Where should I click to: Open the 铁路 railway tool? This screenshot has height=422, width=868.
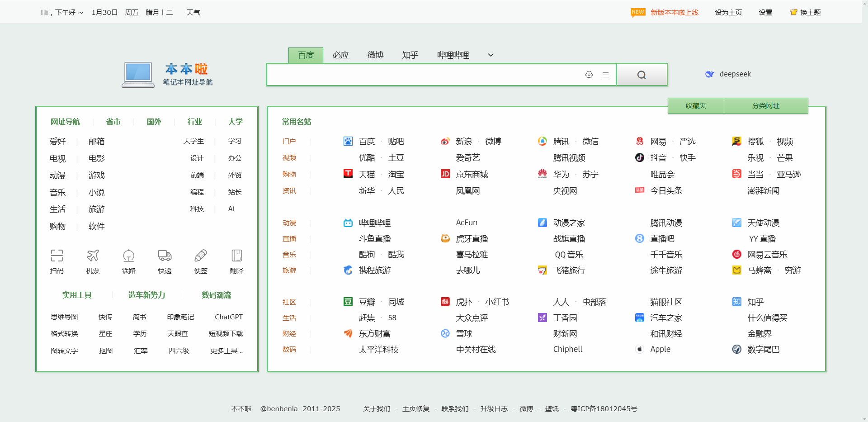coord(128,261)
